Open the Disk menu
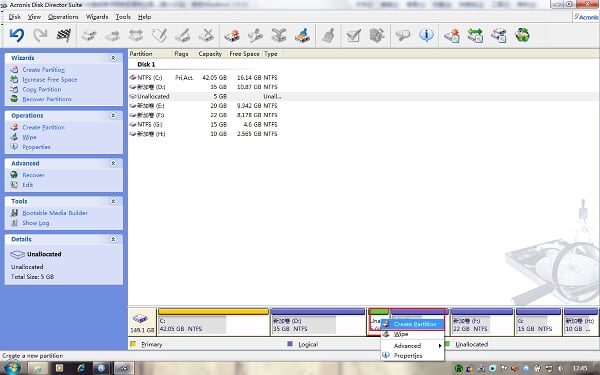This screenshot has height=375, width=600. click(x=15, y=17)
